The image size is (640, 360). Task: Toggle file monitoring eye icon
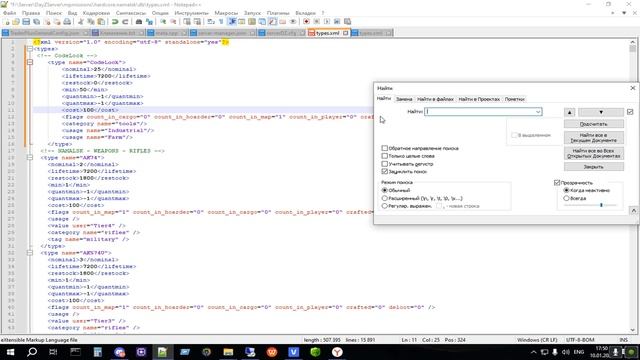click(x=293, y=22)
